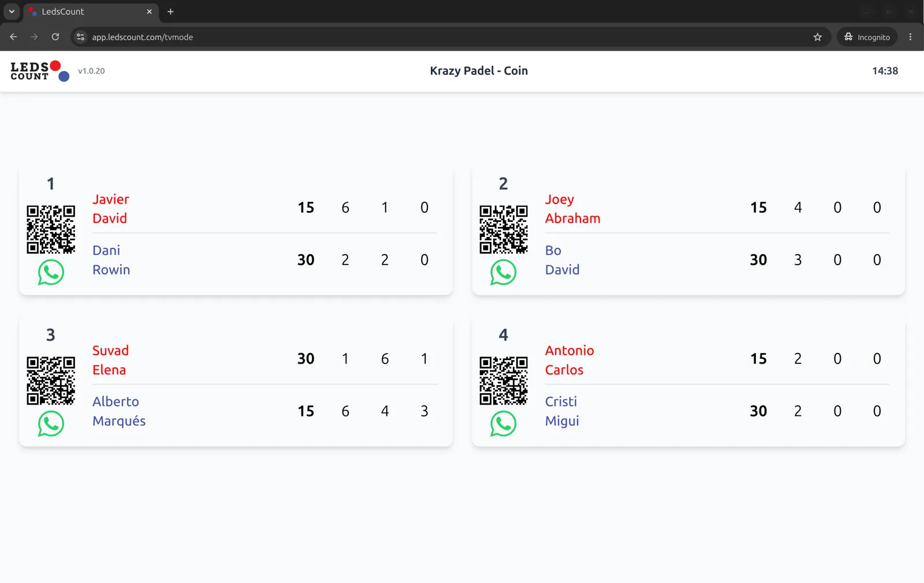The height and width of the screenshot is (583, 924).
Task: Click the version label v1.0.20
Action: [91, 71]
